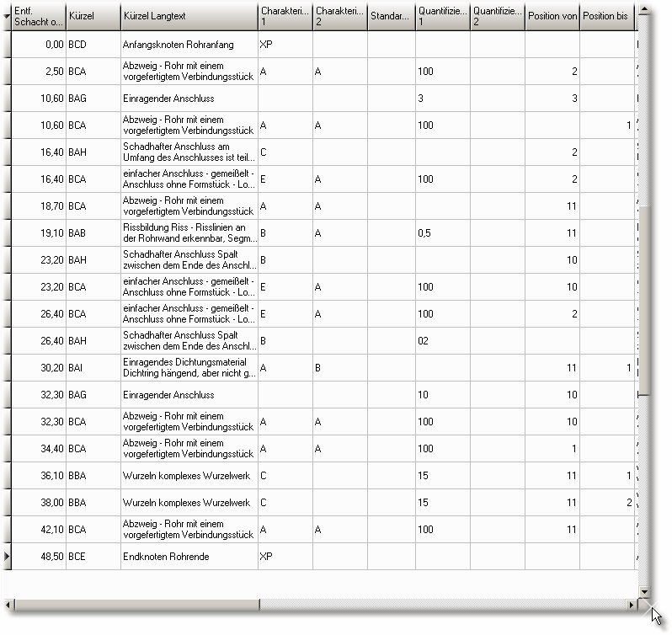
Task: Click the horizontal scrollbar right arrow
Action: pos(632,605)
